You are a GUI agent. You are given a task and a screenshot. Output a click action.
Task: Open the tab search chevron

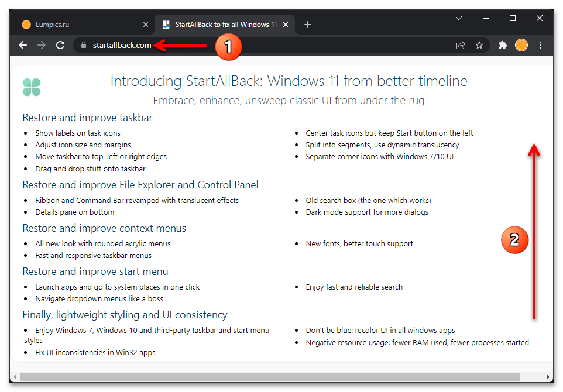(458, 18)
